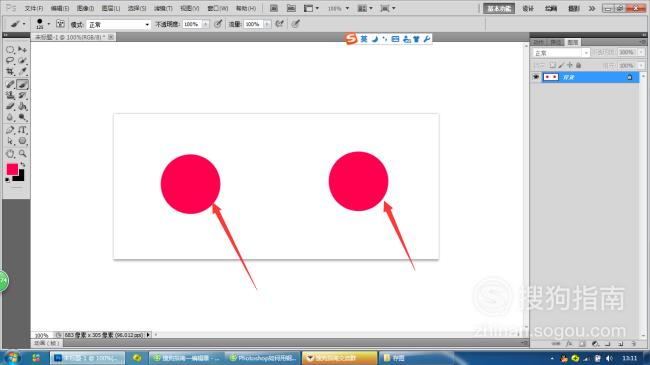Select the History Brush tool

22,95
